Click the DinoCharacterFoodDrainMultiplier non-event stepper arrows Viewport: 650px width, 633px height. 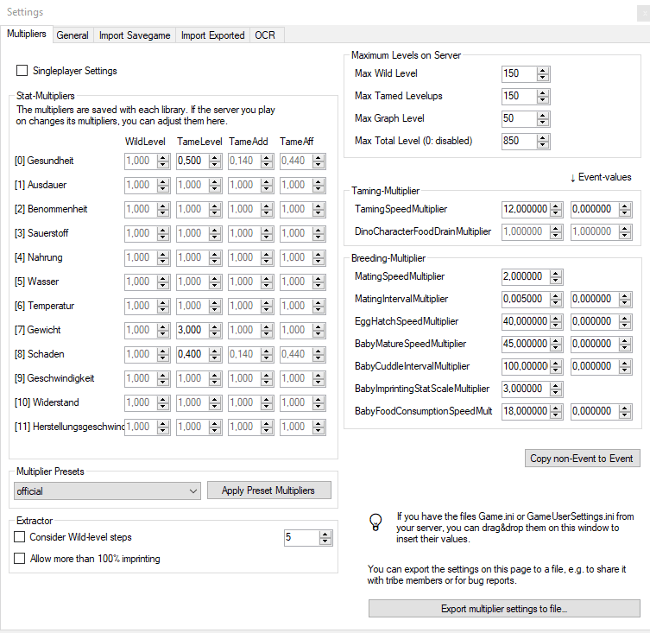pyautogui.click(x=556, y=232)
